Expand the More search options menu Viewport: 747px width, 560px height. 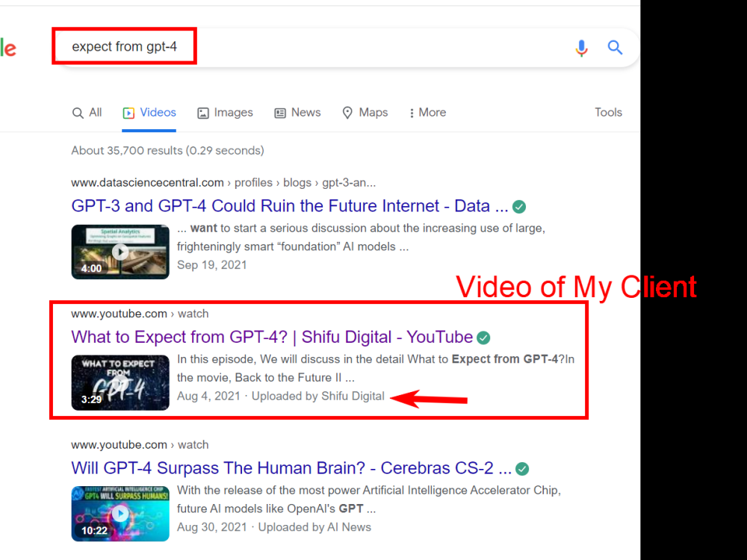[x=427, y=113]
